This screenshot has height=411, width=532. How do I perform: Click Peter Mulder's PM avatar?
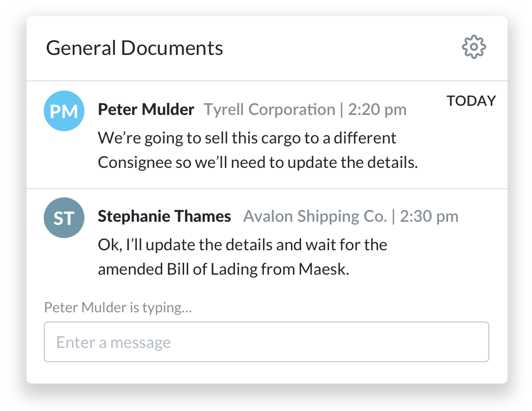(64, 111)
